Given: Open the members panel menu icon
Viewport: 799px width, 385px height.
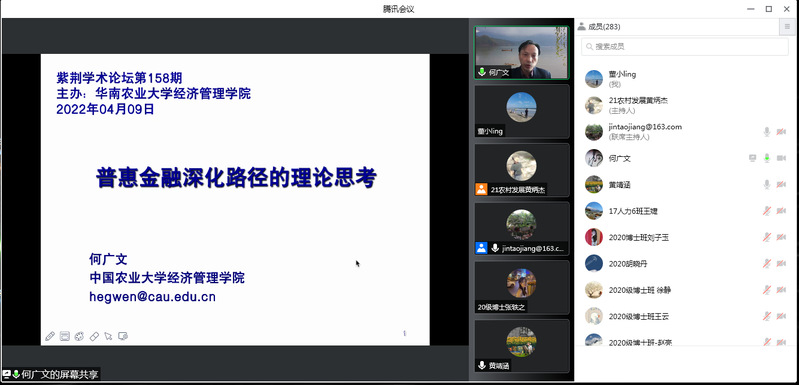Looking at the screenshot, I should [x=787, y=27].
